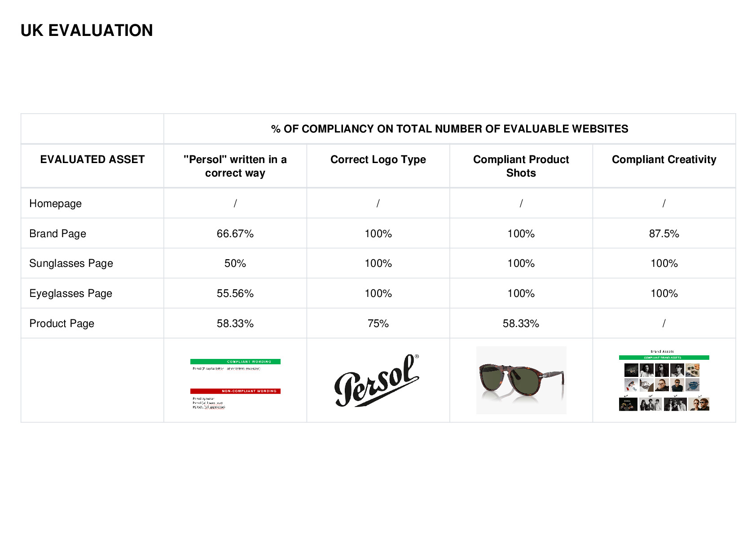Select the tortoise sunglasses product shot
Screen dimensions: 756x535
coord(521,380)
